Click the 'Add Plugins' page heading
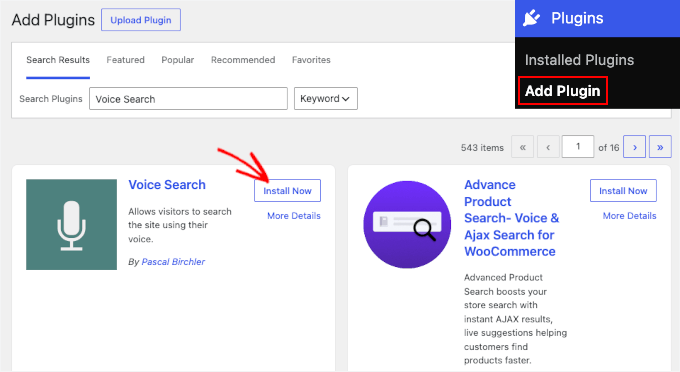This screenshot has height=372, width=680. (53, 20)
